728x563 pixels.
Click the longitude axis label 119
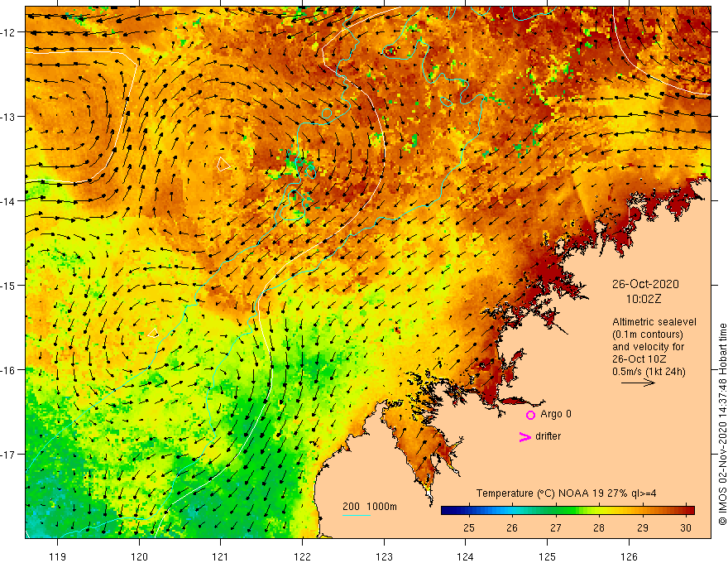tap(58, 556)
